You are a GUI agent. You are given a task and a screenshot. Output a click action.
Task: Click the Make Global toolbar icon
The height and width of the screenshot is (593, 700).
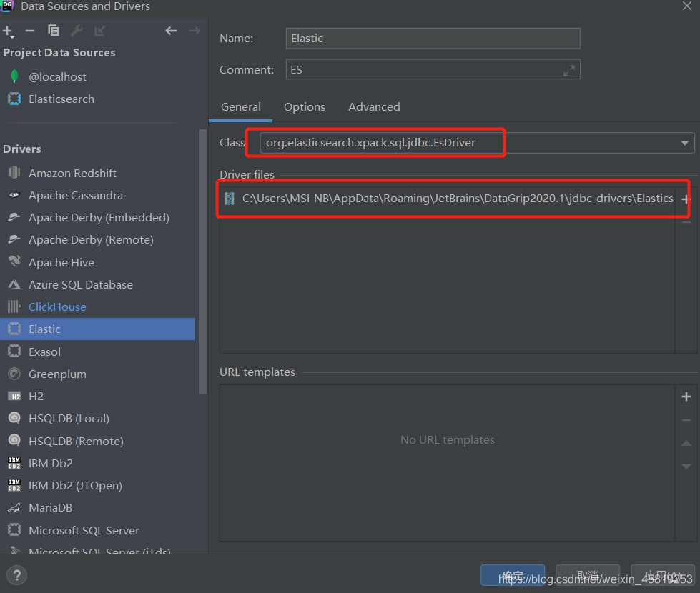click(x=99, y=31)
